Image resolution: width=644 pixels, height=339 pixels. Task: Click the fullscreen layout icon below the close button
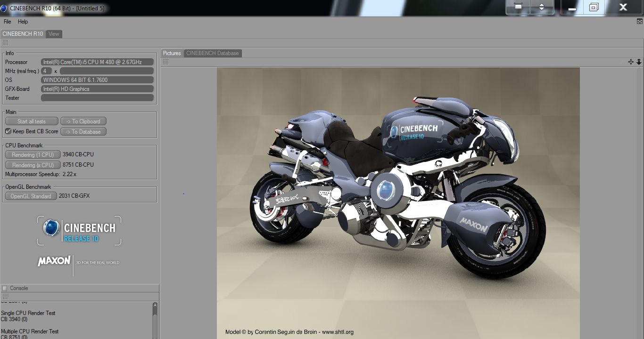pyautogui.click(x=640, y=21)
